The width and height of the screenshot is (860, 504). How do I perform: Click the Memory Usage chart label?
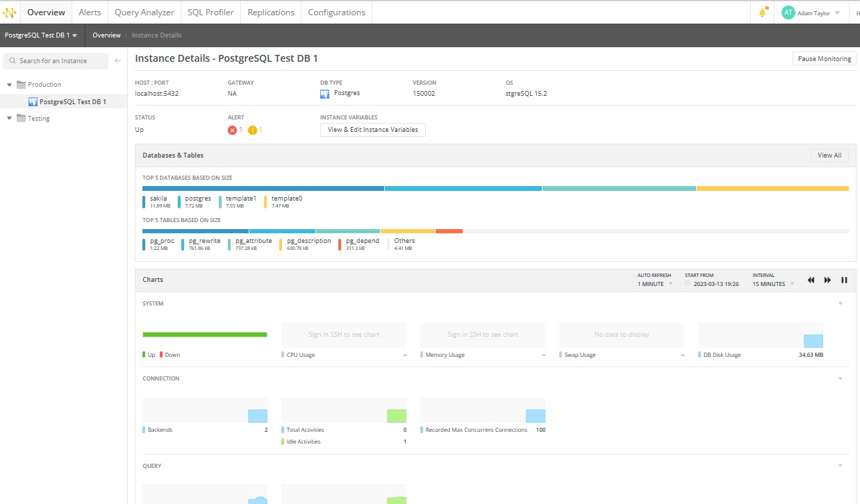pyautogui.click(x=445, y=355)
